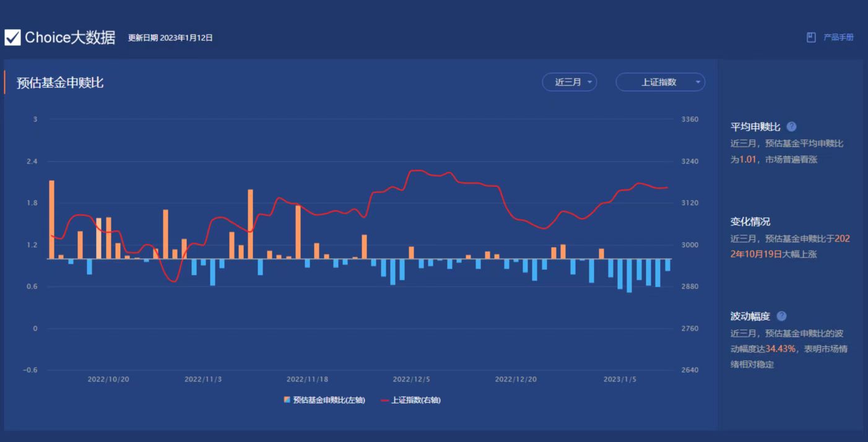Click the left axis label 1.2

coord(32,245)
